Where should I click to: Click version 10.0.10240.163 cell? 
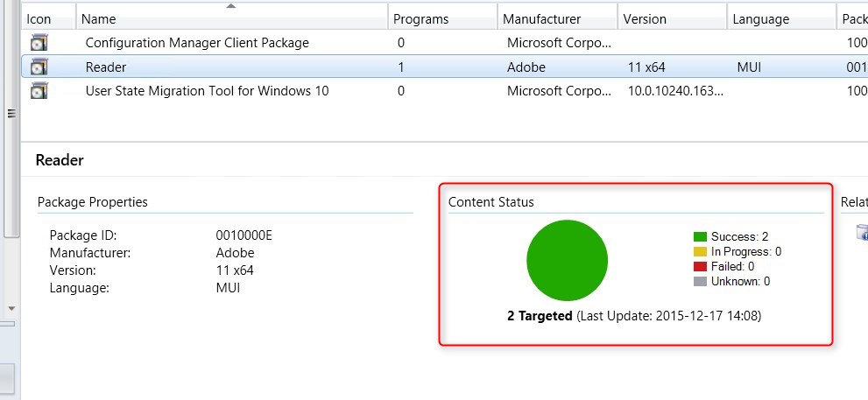pos(675,91)
